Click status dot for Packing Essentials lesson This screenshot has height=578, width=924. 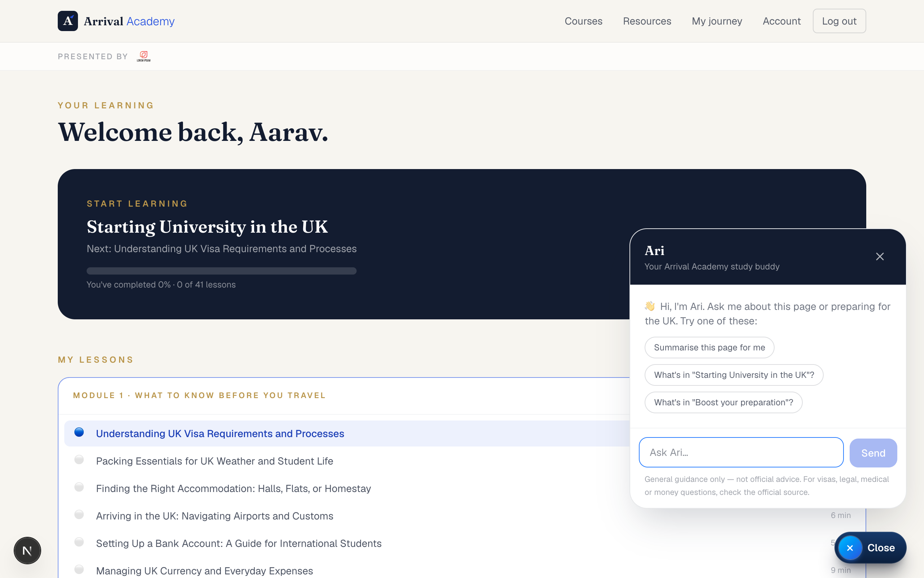pos(79,460)
